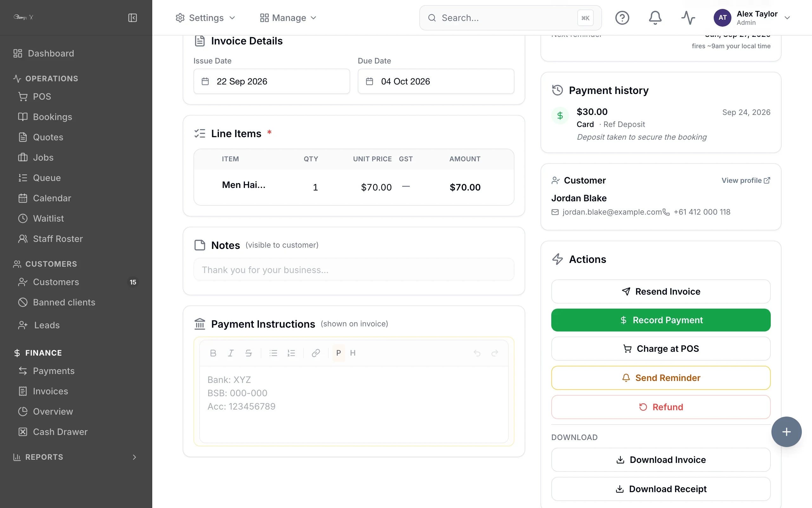Insert link in payment instructions editor
812x508 pixels.
point(316,353)
